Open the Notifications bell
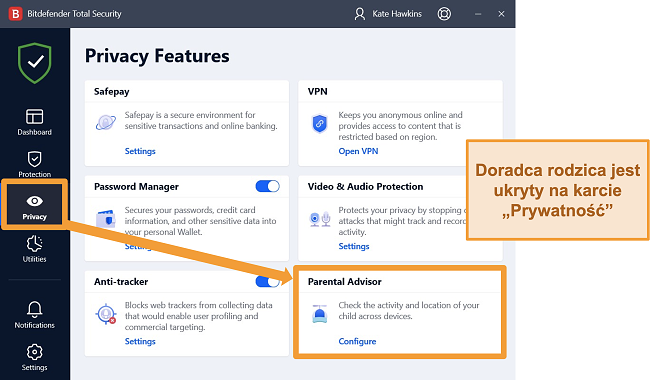 click(x=34, y=315)
